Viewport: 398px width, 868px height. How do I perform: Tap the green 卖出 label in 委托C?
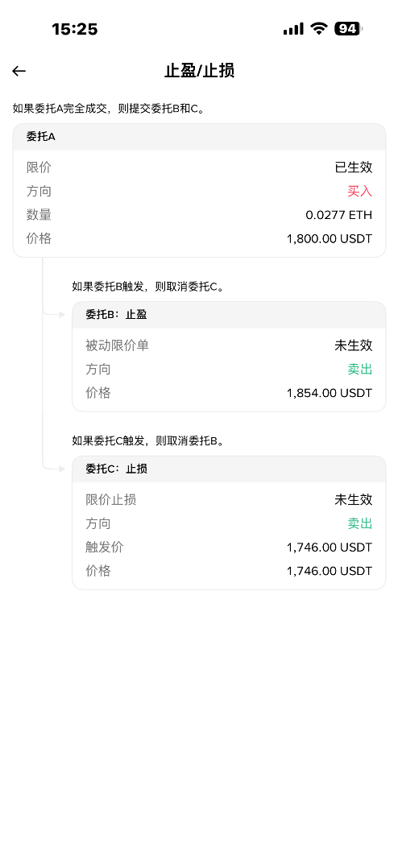[x=360, y=523]
